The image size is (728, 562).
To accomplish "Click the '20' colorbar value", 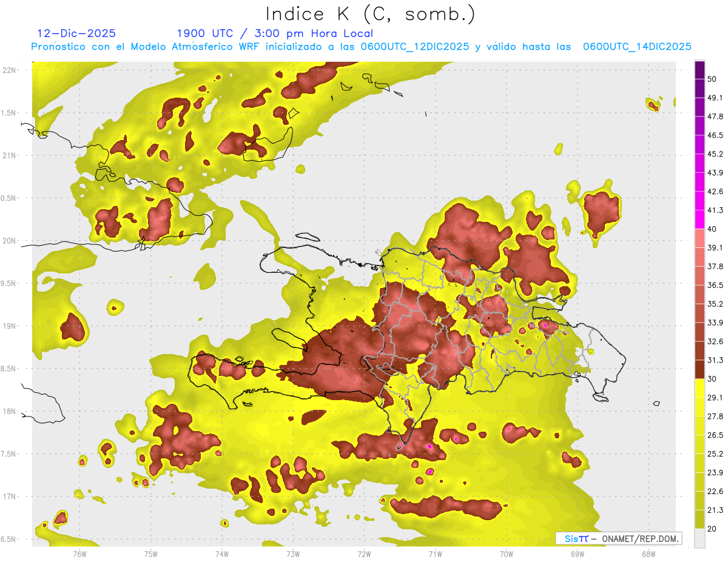I will click(x=713, y=529).
